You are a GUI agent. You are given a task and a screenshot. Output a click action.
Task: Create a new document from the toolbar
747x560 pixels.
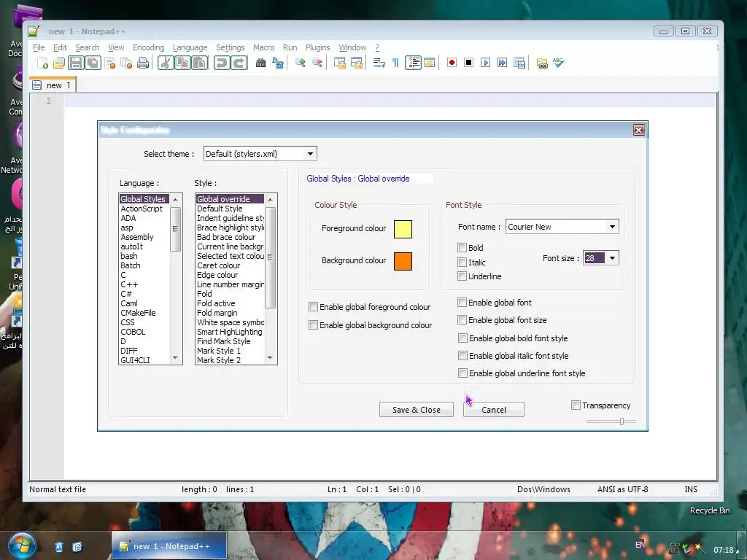(x=43, y=63)
